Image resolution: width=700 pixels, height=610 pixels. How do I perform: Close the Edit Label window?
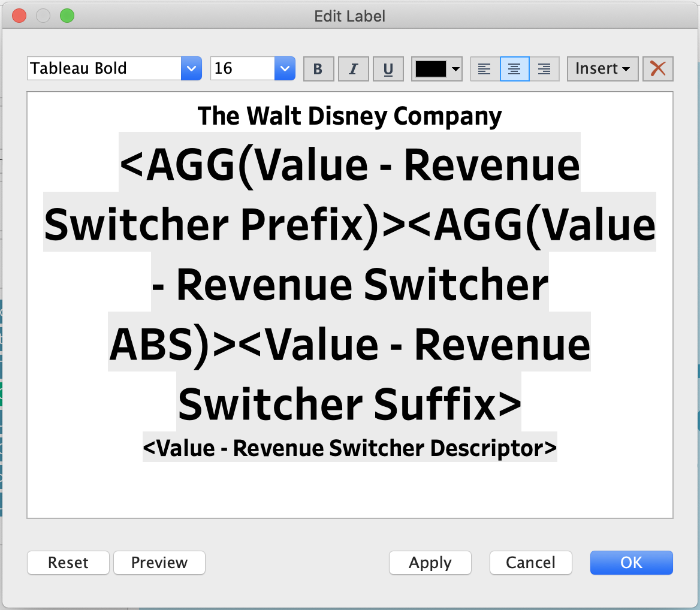click(19, 16)
